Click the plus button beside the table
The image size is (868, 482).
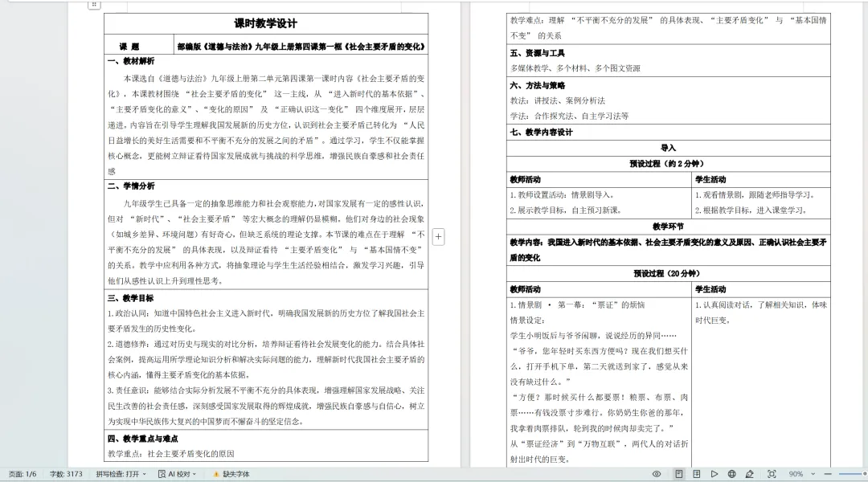(x=438, y=237)
